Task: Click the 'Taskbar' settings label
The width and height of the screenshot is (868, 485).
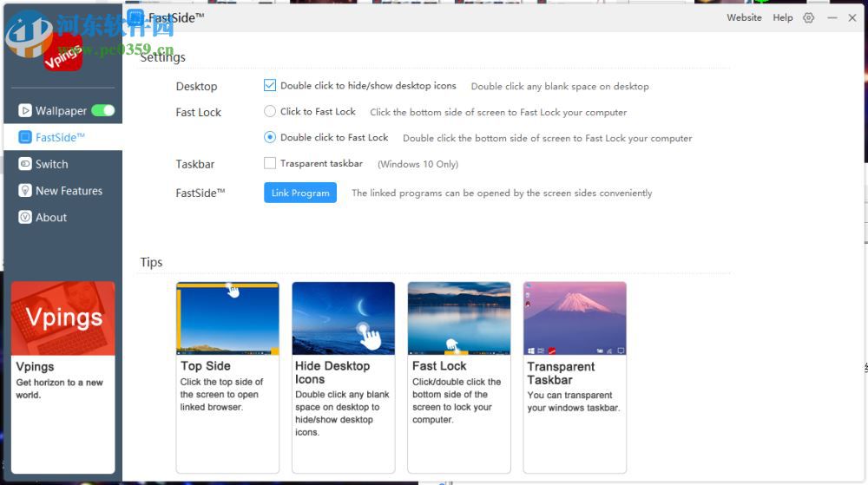Action: point(194,164)
